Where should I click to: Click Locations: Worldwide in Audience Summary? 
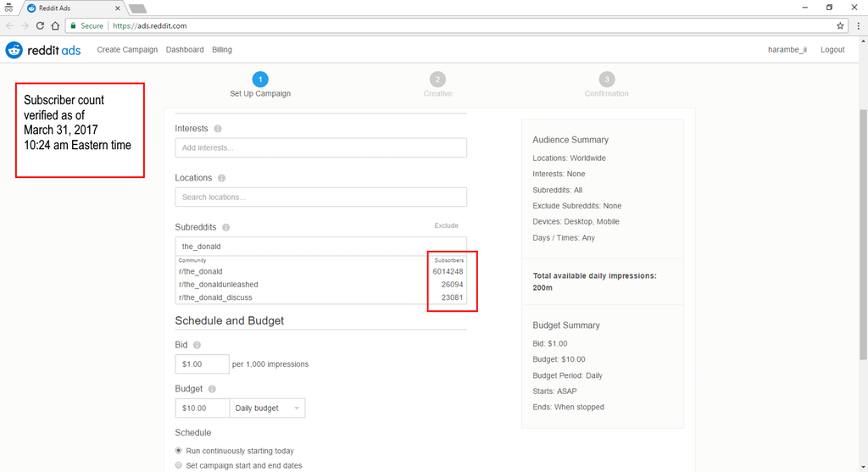point(569,158)
